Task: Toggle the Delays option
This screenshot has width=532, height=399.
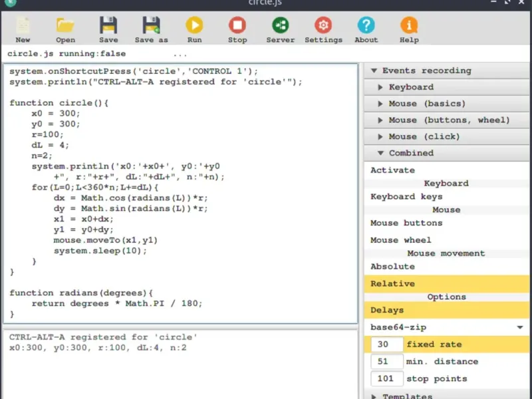Action: (446, 310)
